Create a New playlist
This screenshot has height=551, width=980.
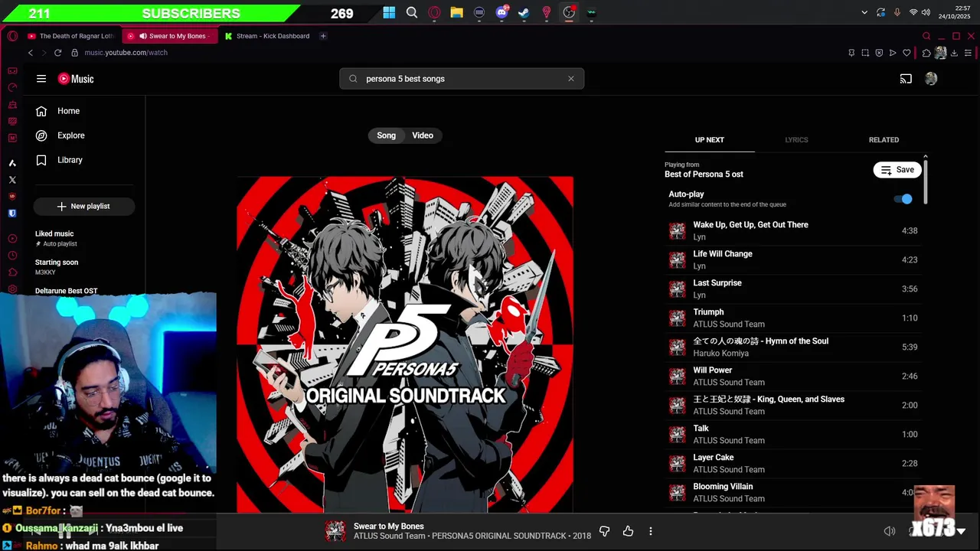click(x=83, y=206)
